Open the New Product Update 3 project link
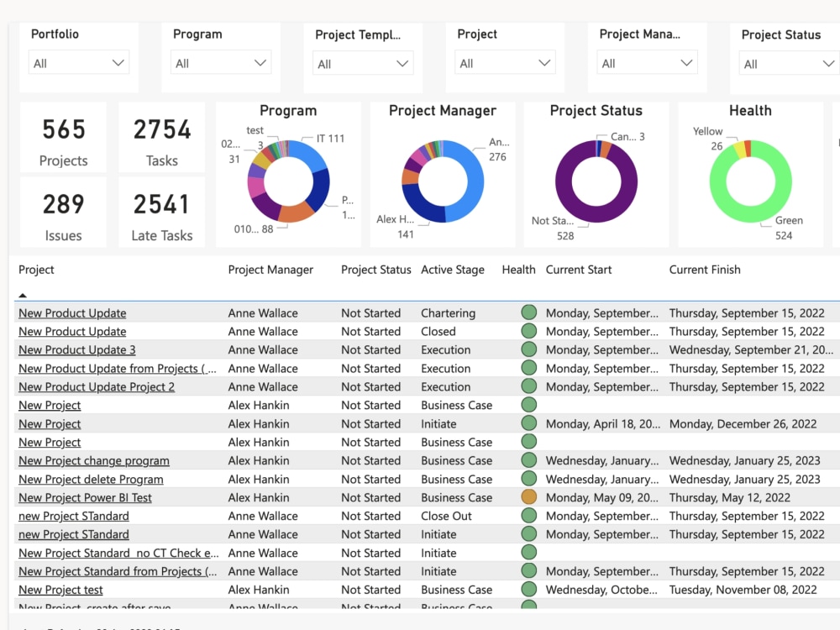840x630 pixels. coord(76,349)
